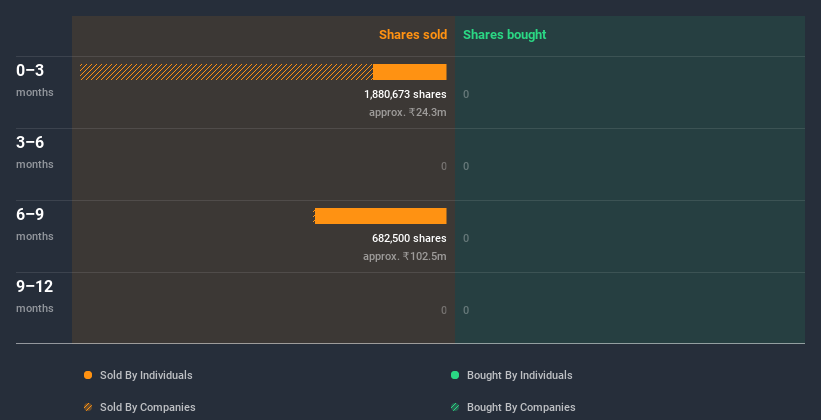Click the green Bought By Individuals legend dot
821x420 pixels.
pos(455,375)
